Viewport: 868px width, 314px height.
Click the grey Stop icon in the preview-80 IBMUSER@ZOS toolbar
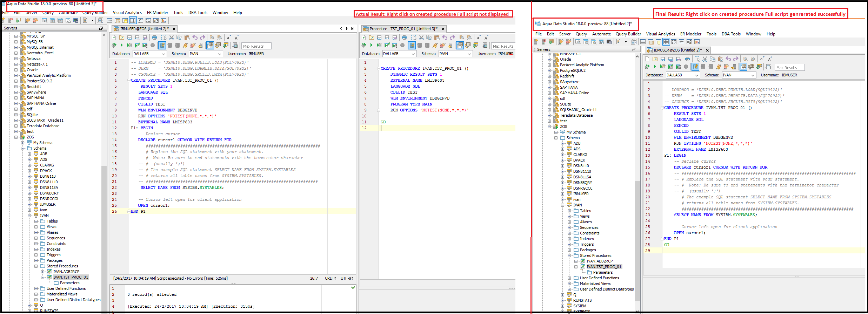click(153, 45)
